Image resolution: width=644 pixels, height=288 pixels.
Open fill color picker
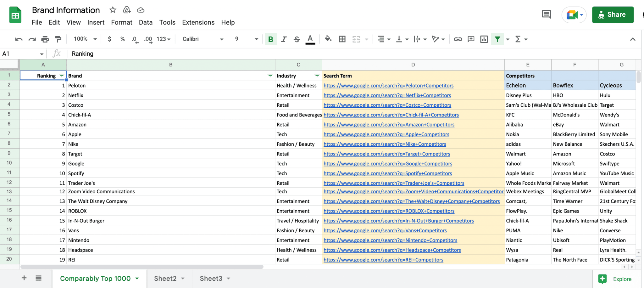pos(328,39)
